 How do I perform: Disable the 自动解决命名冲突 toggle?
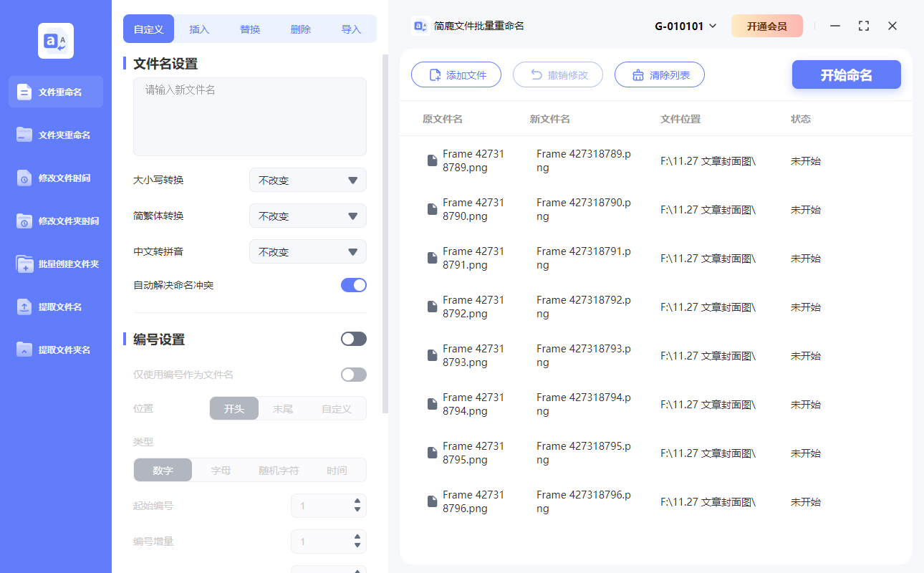(x=353, y=284)
